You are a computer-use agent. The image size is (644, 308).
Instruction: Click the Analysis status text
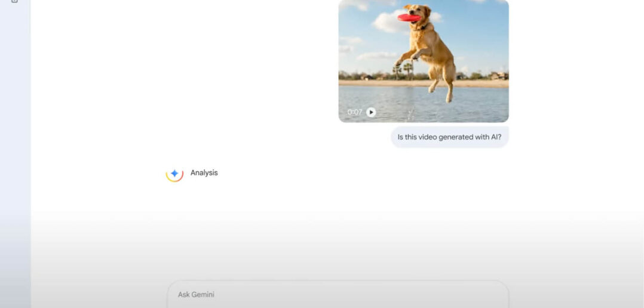pyautogui.click(x=204, y=173)
